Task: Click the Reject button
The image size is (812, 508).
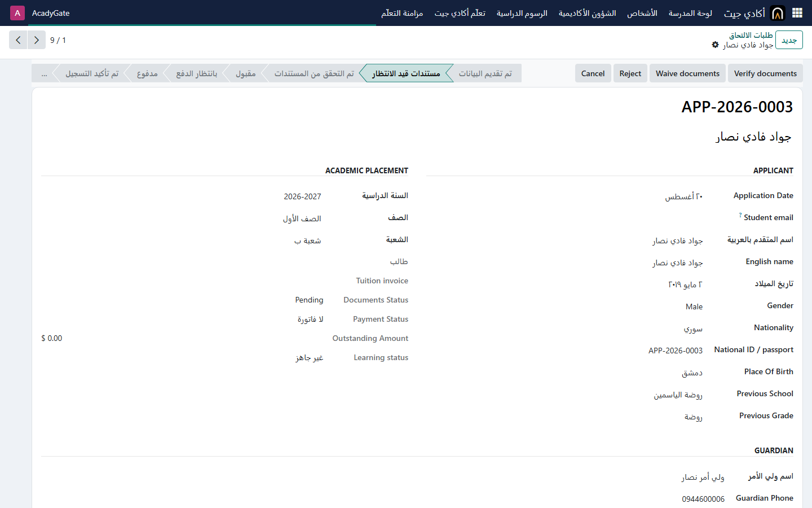Action: pyautogui.click(x=630, y=73)
